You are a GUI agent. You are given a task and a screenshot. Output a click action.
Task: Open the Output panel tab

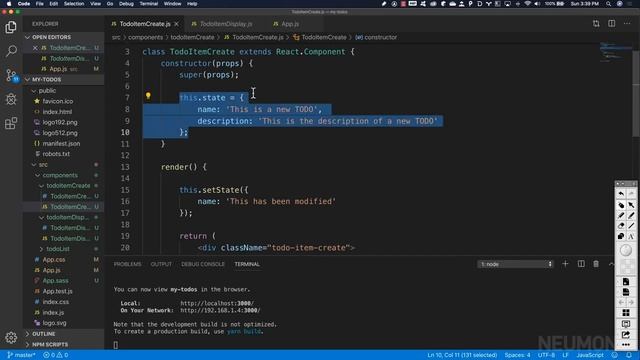(x=161, y=264)
